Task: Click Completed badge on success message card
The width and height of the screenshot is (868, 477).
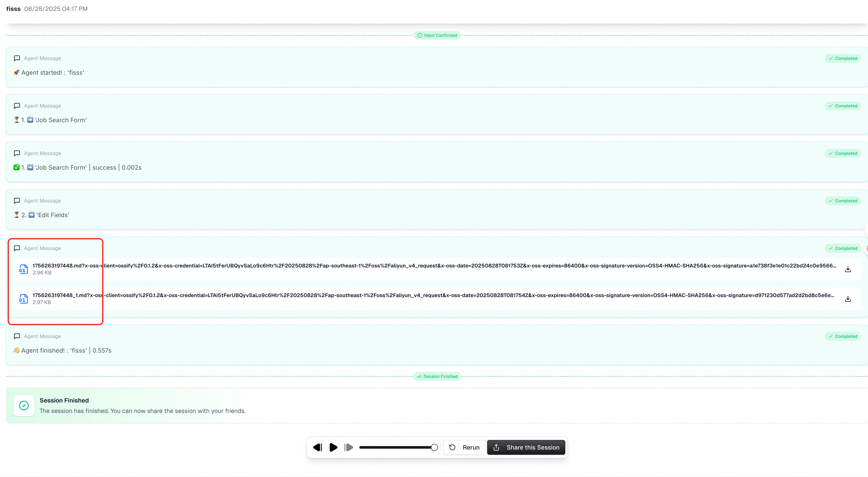Action: coord(843,153)
